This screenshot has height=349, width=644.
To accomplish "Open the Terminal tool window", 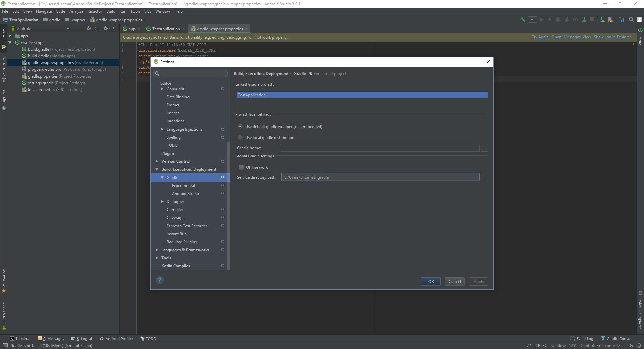I will 20,339.
